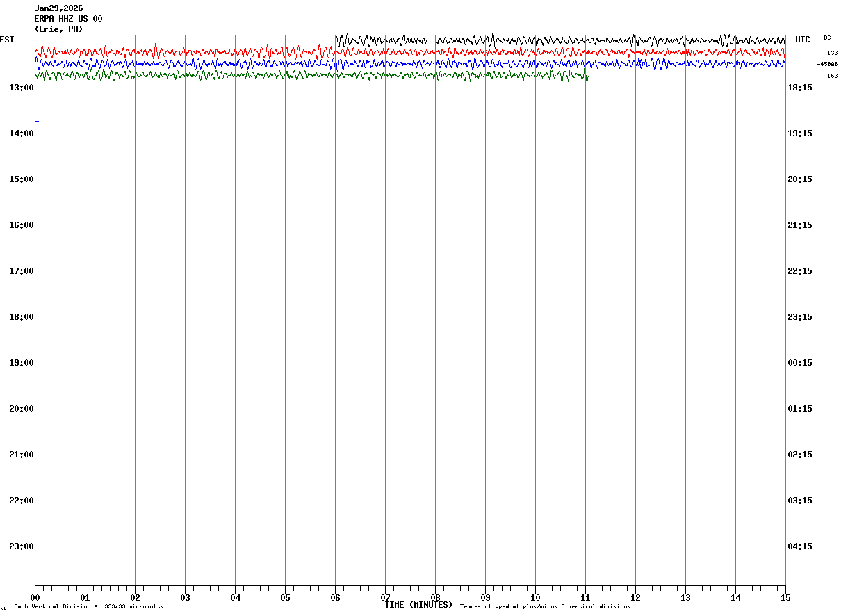Click the date label Jan29,2026

point(59,8)
